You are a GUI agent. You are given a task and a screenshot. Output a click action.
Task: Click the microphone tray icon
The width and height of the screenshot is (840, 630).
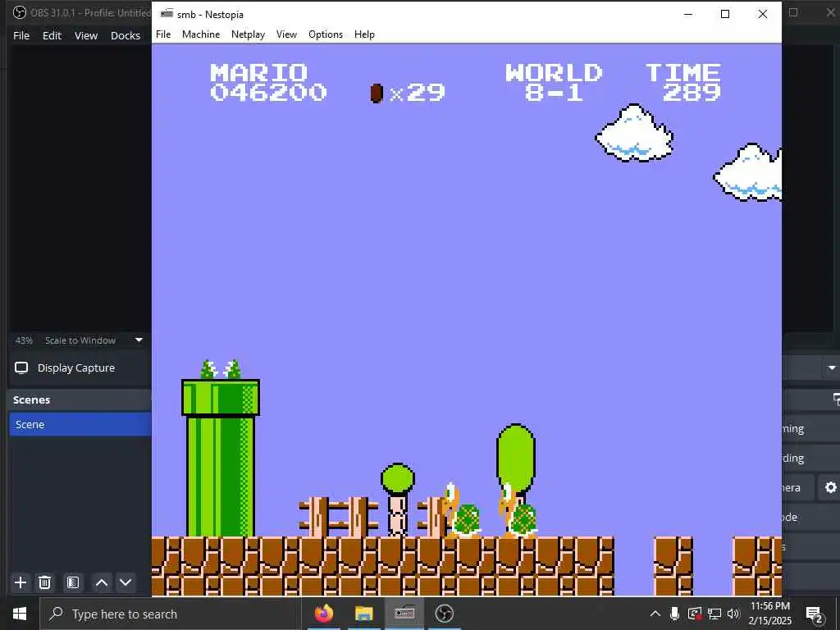coord(674,614)
